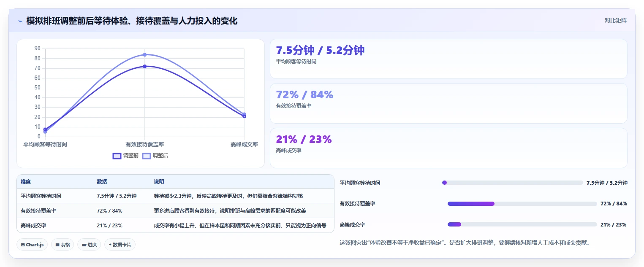Click 有效接待覆盖率 label beside progress bar
The height and width of the screenshot is (267, 644).
tap(357, 204)
